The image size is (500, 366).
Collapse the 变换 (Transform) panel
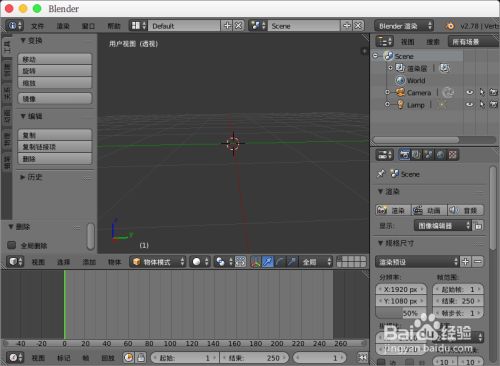coord(23,41)
